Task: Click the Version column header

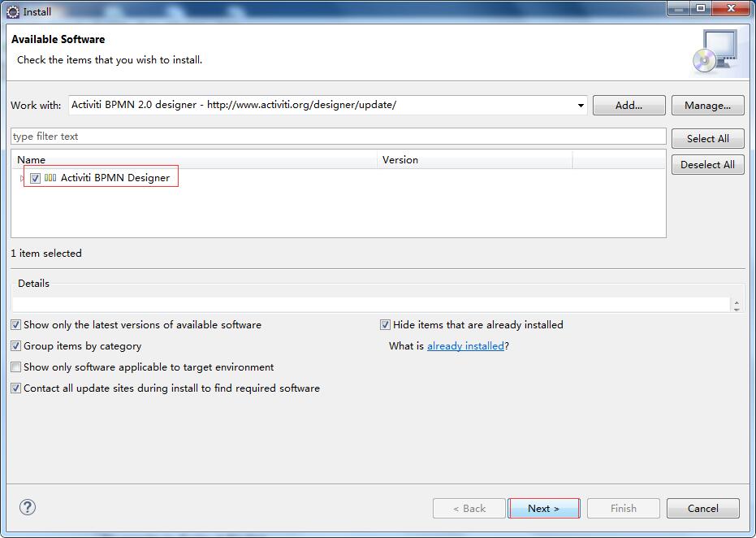Action: coord(475,160)
